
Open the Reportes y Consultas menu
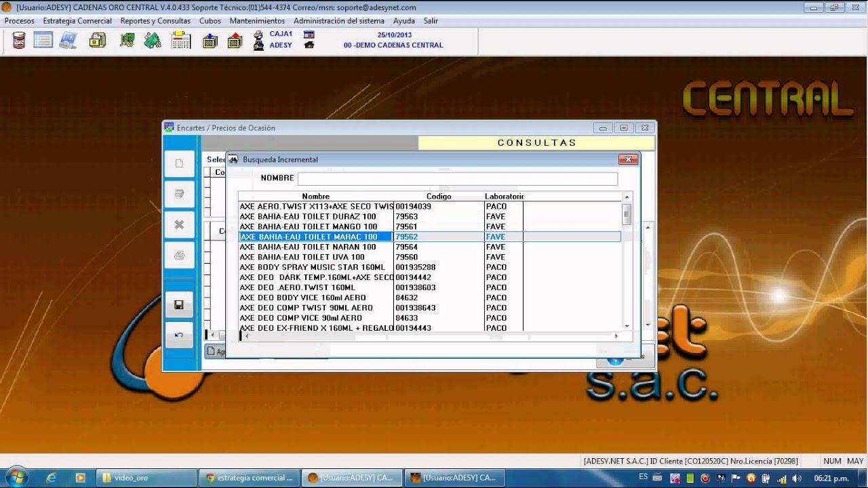(155, 21)
